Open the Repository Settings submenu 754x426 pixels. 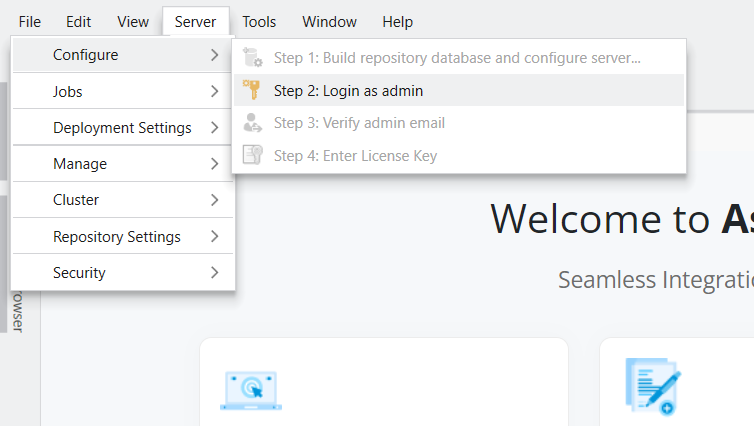pos(117,237)
